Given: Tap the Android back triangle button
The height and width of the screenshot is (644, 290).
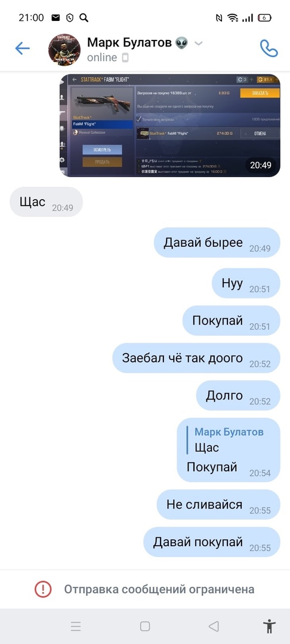Looking at the screenshot, I should click(214, 626).
